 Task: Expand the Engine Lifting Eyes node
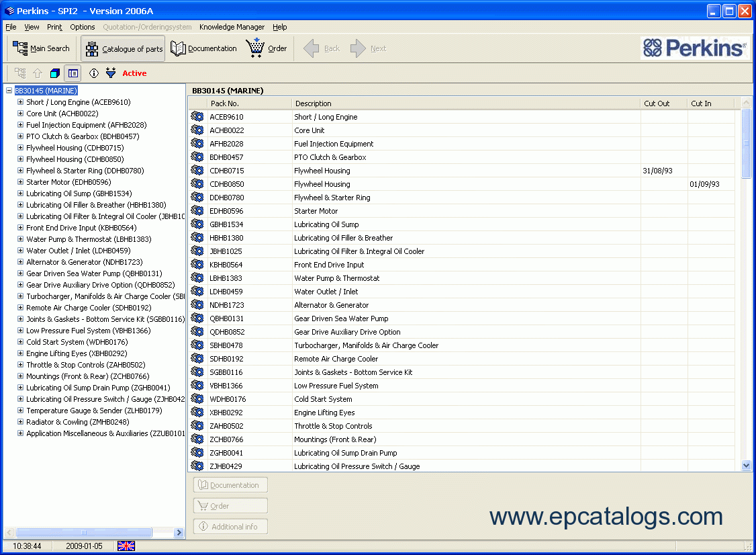click(20, 353)
